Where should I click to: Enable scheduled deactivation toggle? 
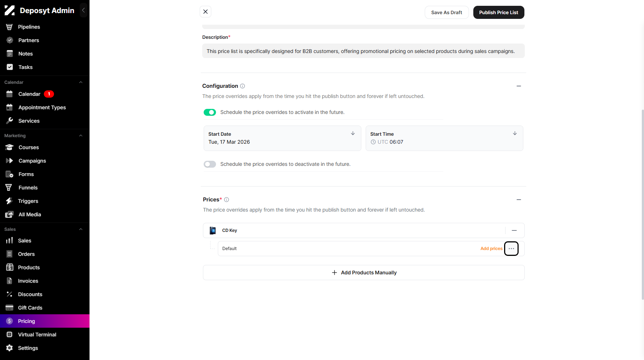tap(210, 164)
